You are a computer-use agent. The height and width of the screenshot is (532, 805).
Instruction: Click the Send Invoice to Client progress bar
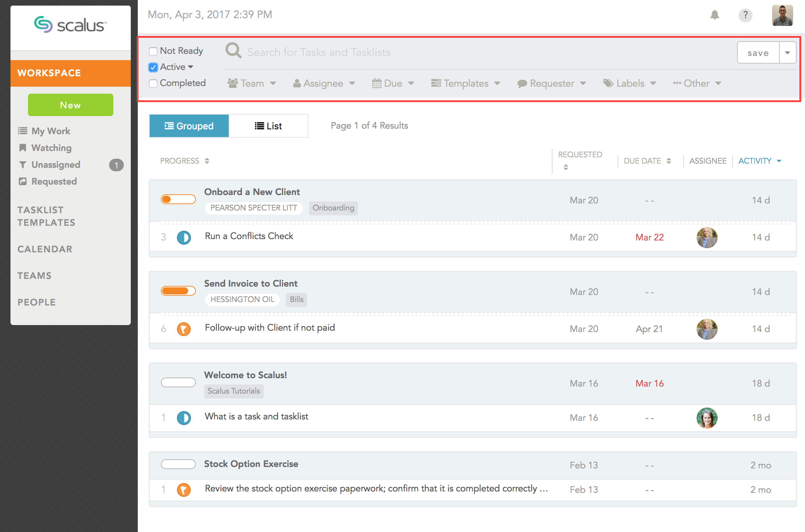pos(178,291)
